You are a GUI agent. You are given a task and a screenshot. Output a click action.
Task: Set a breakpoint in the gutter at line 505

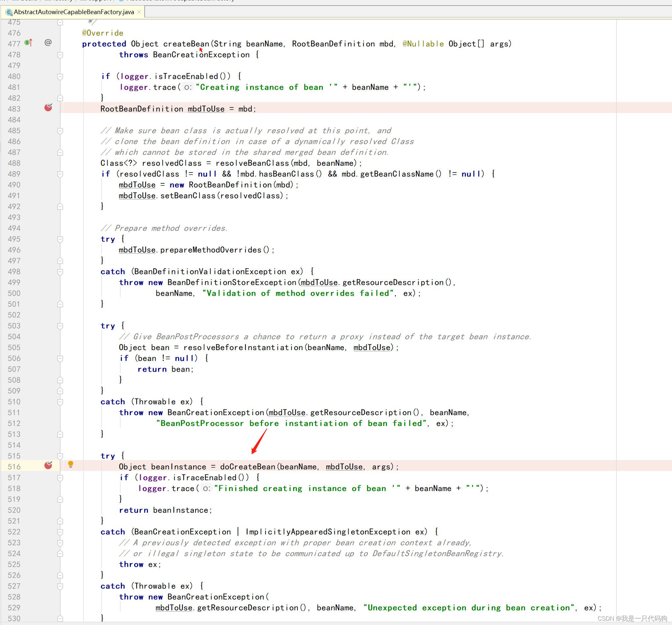click(48, 347)
